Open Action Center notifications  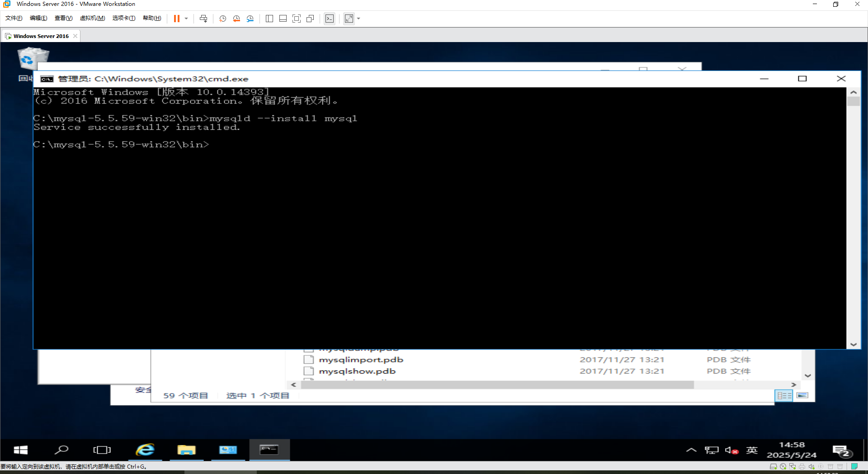(842, 451)
